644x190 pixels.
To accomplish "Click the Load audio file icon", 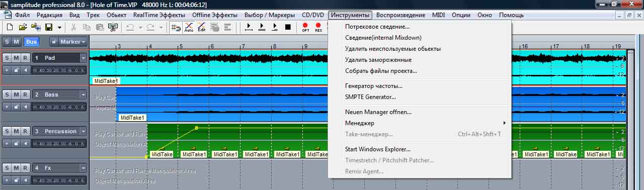I will 36,27.
